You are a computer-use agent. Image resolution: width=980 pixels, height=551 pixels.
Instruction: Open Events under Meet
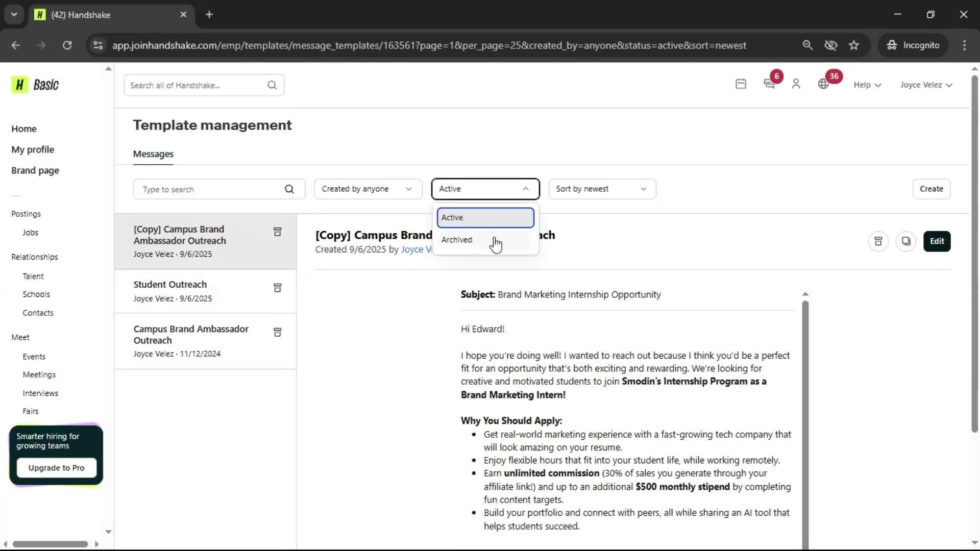[x=34, y=357]
